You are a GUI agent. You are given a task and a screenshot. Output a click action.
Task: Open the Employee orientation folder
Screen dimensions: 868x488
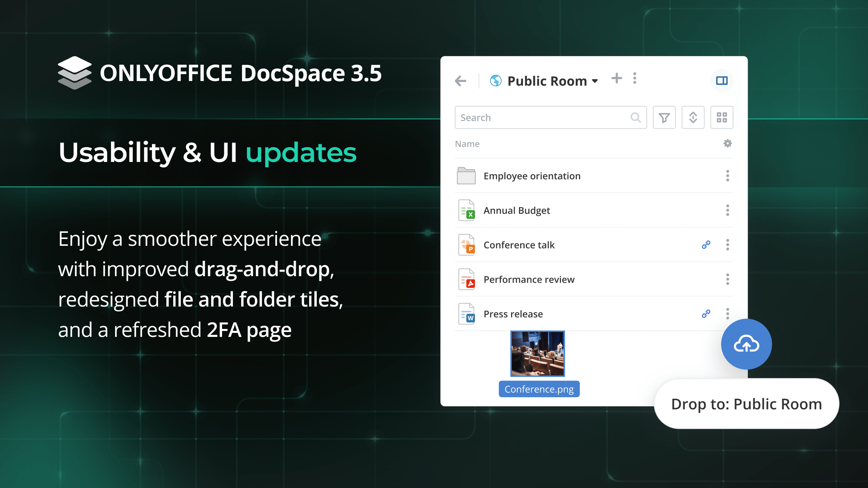(x=532, y=176)
